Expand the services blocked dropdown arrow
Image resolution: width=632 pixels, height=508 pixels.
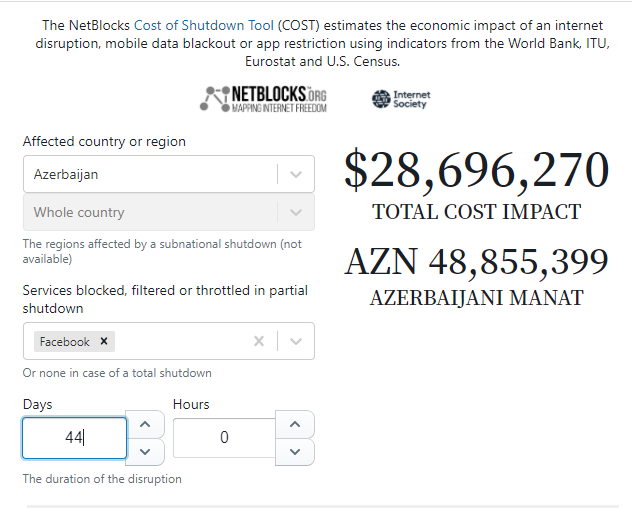296,341
